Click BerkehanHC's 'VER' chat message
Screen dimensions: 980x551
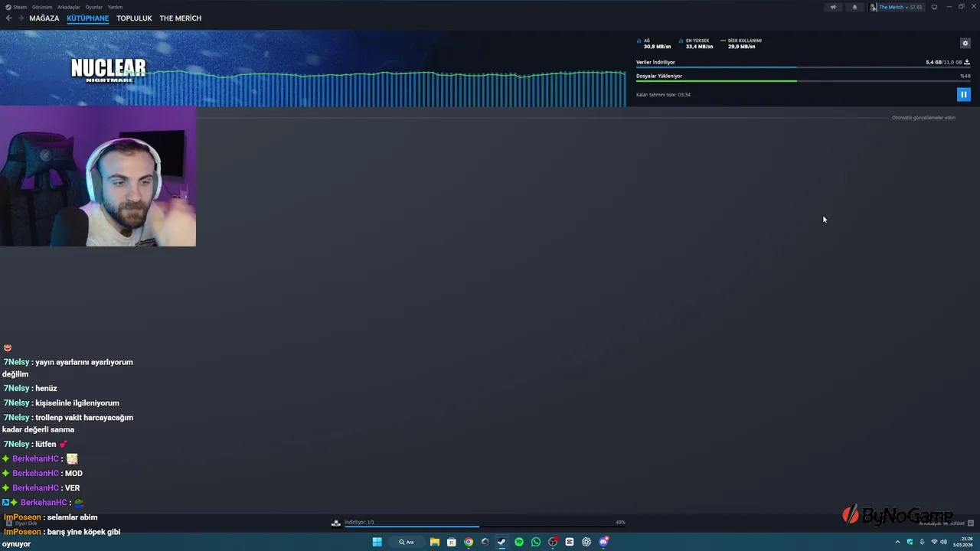[x=41, y=487]
